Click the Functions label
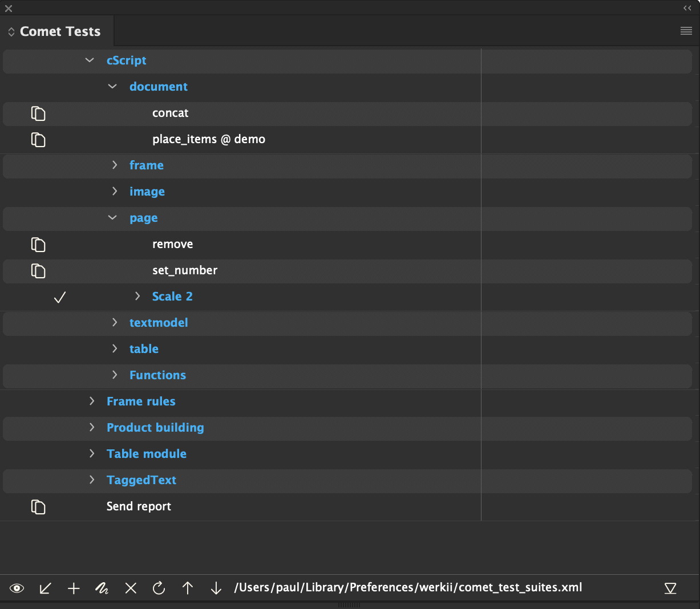The height and width of the screenshot is (609, 700). [x=157, y=375]
